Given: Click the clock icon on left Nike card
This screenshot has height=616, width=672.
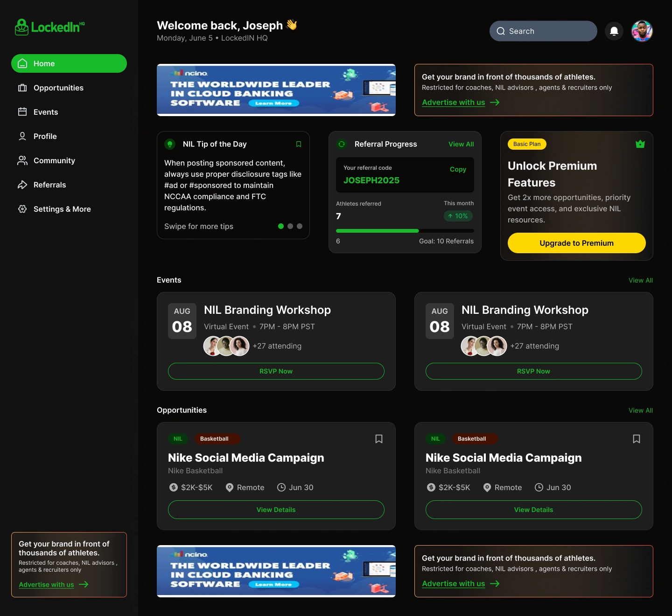Looking at the screenshot, I should click(x=281, y=487).
